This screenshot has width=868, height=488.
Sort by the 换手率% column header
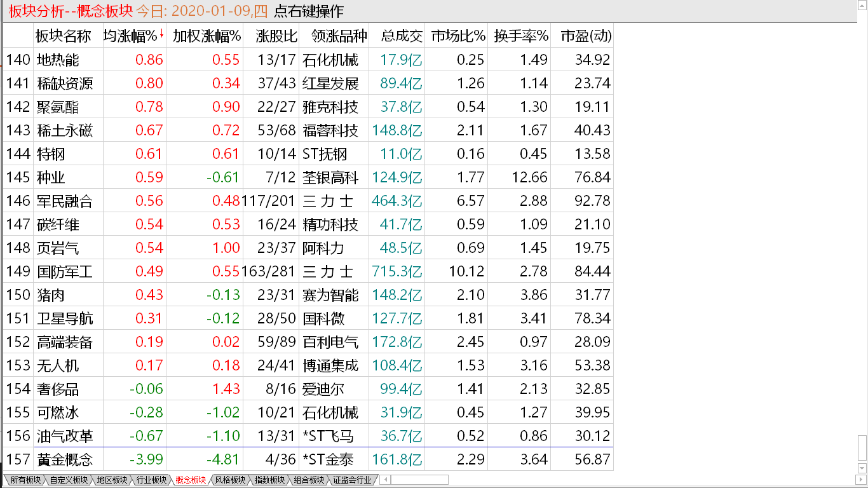[521, 36]
